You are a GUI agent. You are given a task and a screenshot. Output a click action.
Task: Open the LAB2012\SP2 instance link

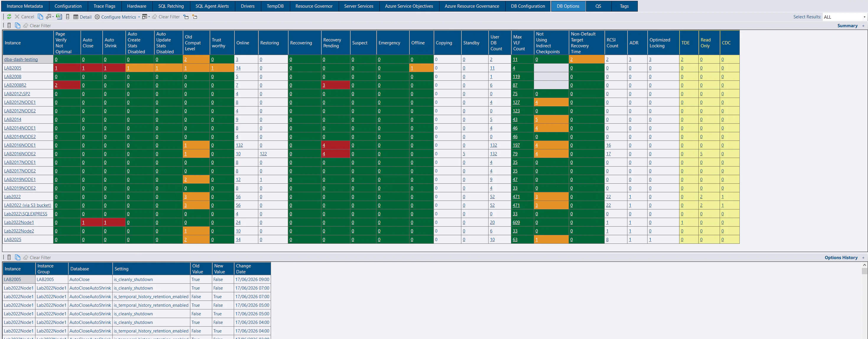tap(17, 93)
